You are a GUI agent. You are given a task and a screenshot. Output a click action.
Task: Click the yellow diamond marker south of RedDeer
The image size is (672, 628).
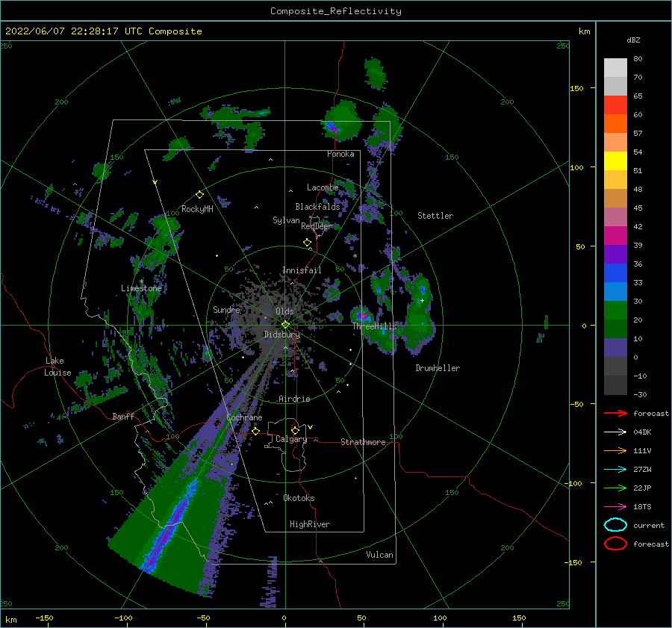[307, 242]
